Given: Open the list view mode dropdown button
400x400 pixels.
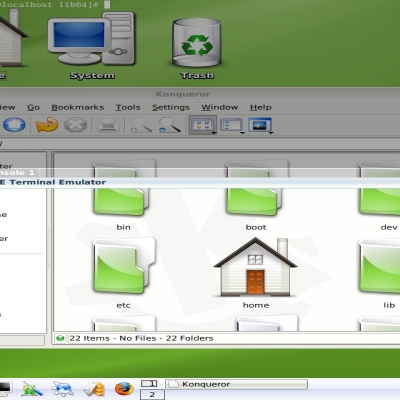Looking at the screenshot, I should point(232,126).
